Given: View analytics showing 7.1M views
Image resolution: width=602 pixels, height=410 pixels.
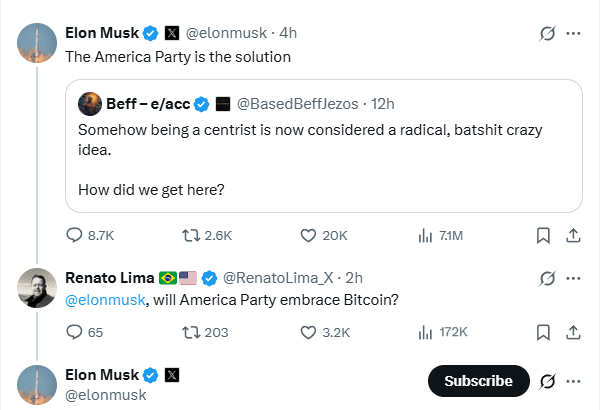Looking at the screenshot, I should click(423, 235).
